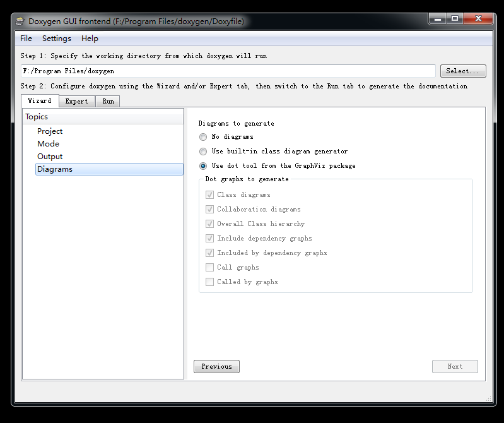
Task: Minimize the Doxygen window
Action: click(438, 19)
